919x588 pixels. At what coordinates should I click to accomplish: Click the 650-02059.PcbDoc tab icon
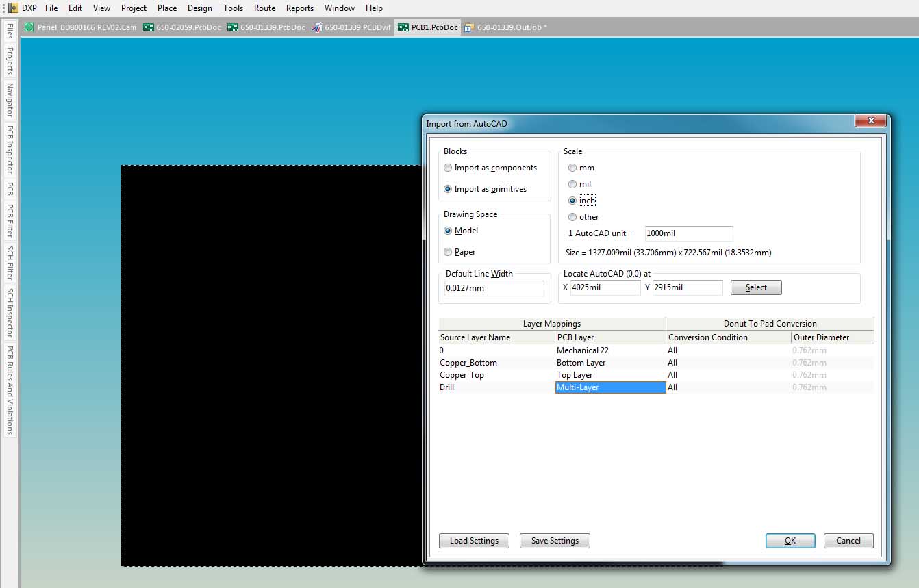148,27
